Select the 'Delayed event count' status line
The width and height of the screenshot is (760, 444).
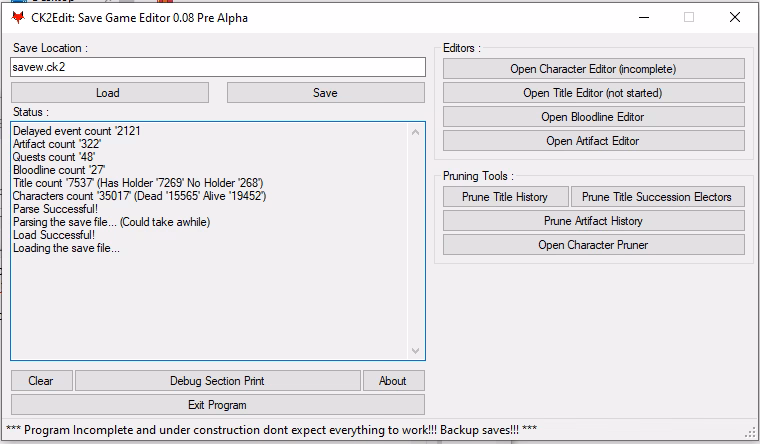click(x=77, y=131)
